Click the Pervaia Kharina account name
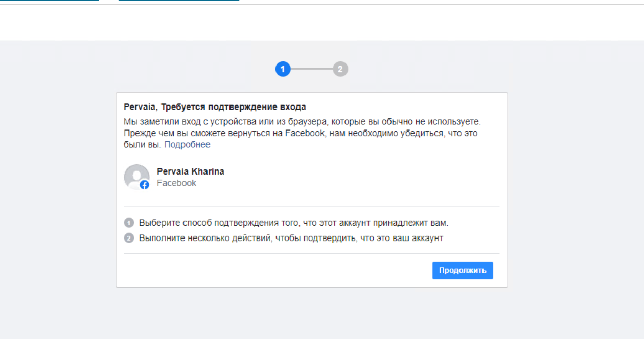644x346 pixels. tap(191, 171)
